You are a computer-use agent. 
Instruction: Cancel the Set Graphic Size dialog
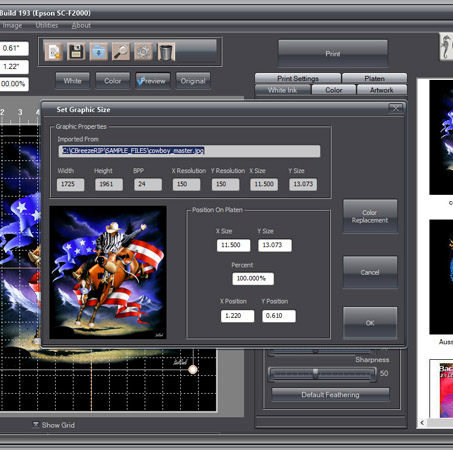370,272
